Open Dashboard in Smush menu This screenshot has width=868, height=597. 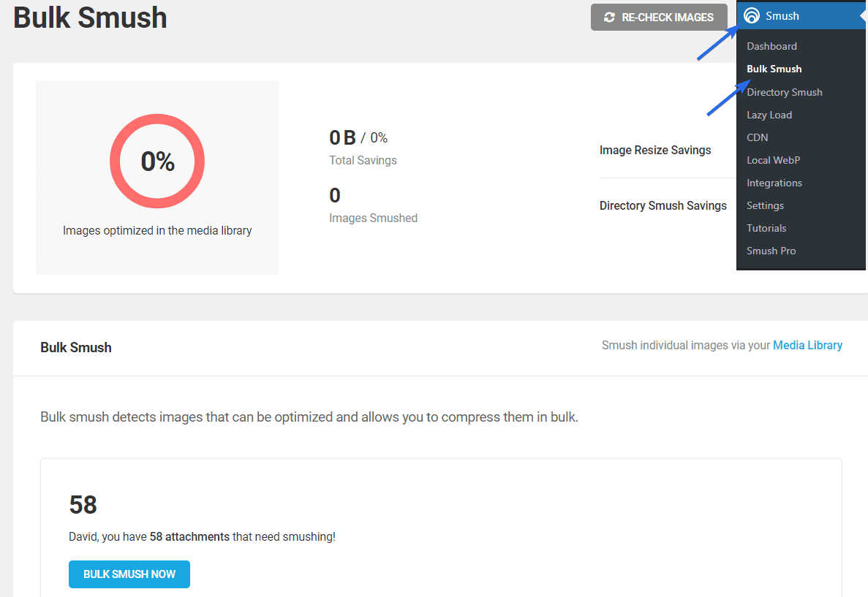click(771, 46)
